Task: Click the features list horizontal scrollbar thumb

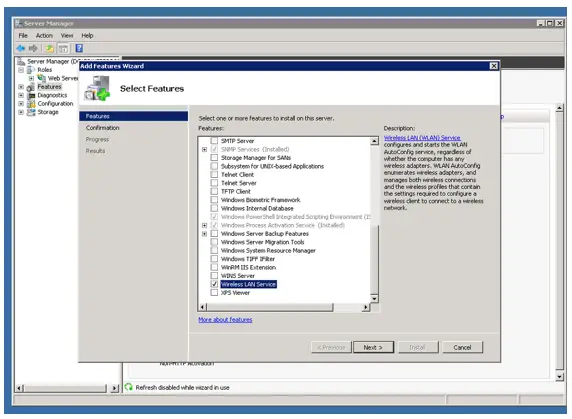Action: click(270, 307)
